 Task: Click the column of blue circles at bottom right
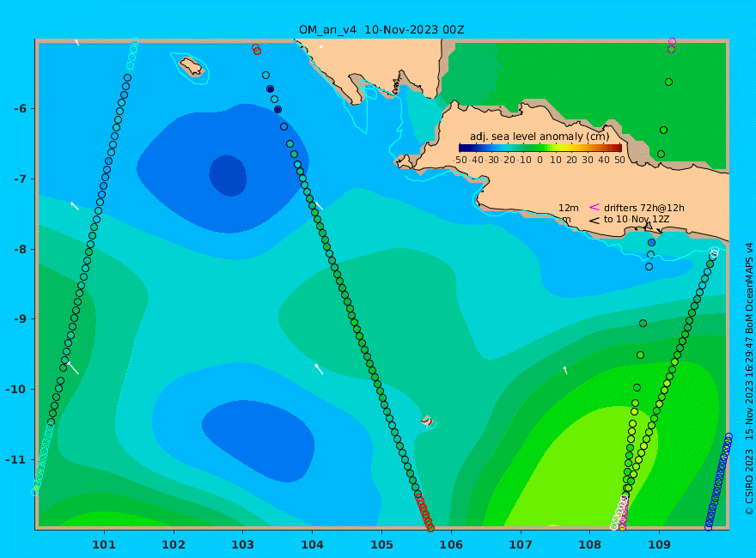click(718, 482)
